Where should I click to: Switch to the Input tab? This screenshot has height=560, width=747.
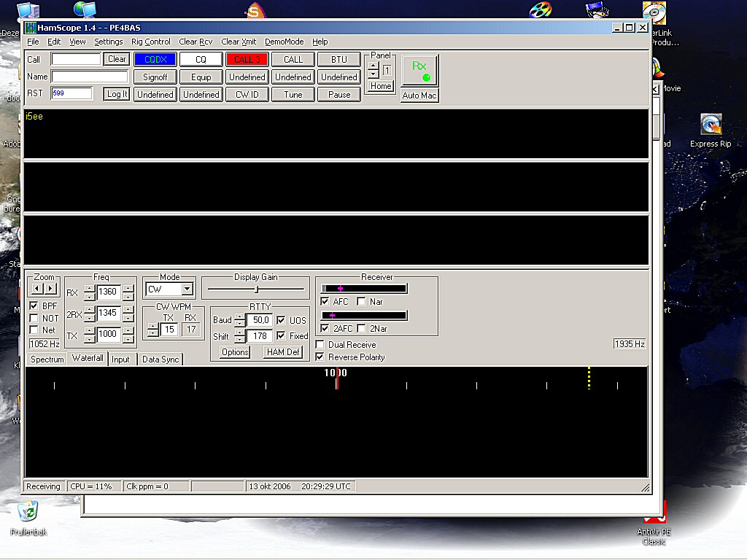click(120, 359)
